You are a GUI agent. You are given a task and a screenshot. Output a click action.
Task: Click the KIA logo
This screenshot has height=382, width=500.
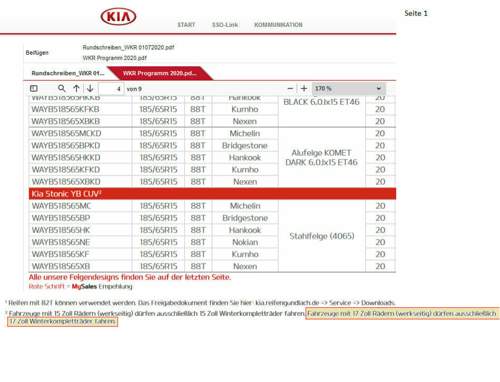118,16
